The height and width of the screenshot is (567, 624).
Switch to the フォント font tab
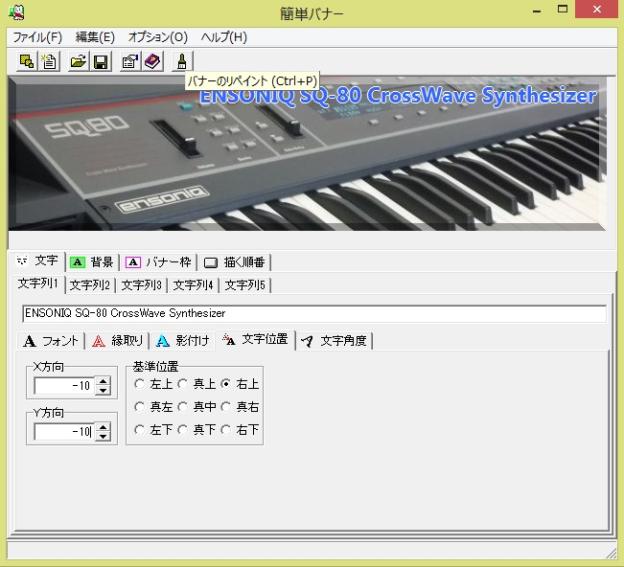pyautogui.click(x=51, y=341)
